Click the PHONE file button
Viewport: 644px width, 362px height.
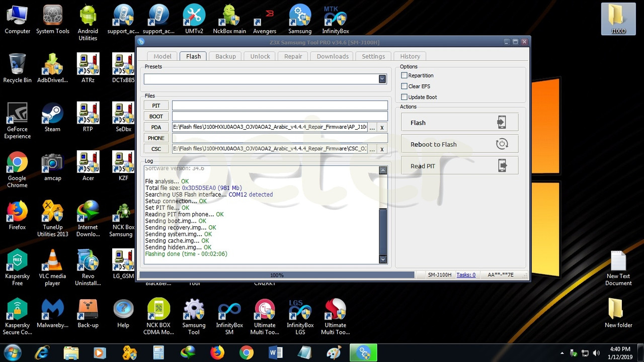(x=156, y=138)
